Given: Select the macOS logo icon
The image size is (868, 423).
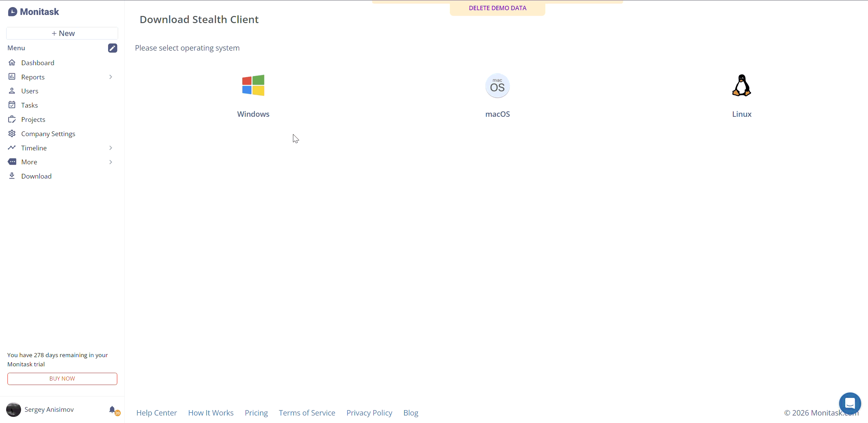Looking at the screenshot, I should pyautogui.click(x=498, y=86).
